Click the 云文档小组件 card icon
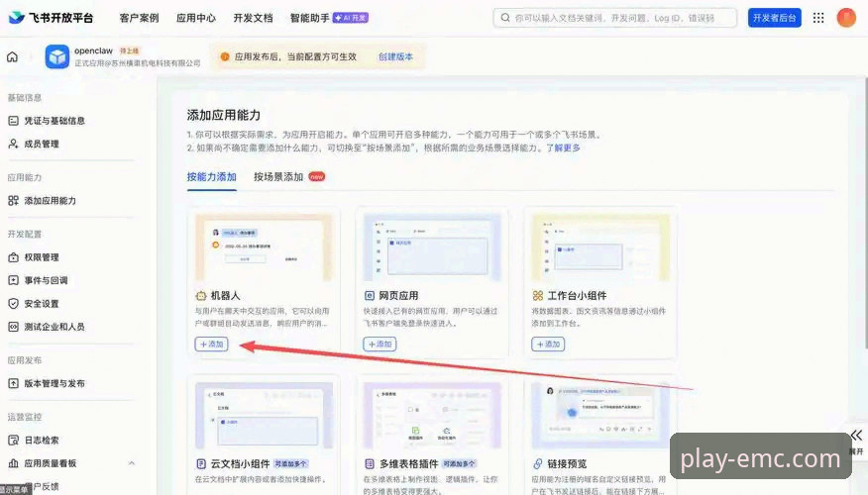Screen dimensions: 868x495 (201, 463)
